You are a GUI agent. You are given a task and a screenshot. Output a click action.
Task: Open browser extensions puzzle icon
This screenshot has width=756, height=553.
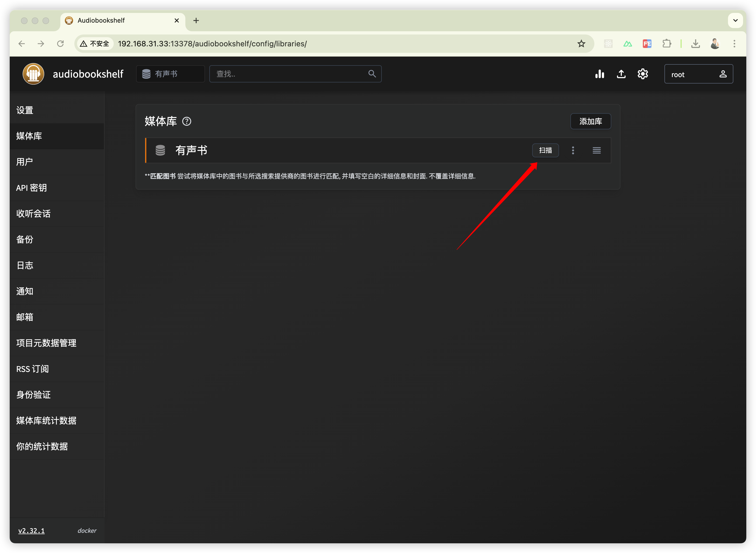pyautogui.click(x=667, y=44)
